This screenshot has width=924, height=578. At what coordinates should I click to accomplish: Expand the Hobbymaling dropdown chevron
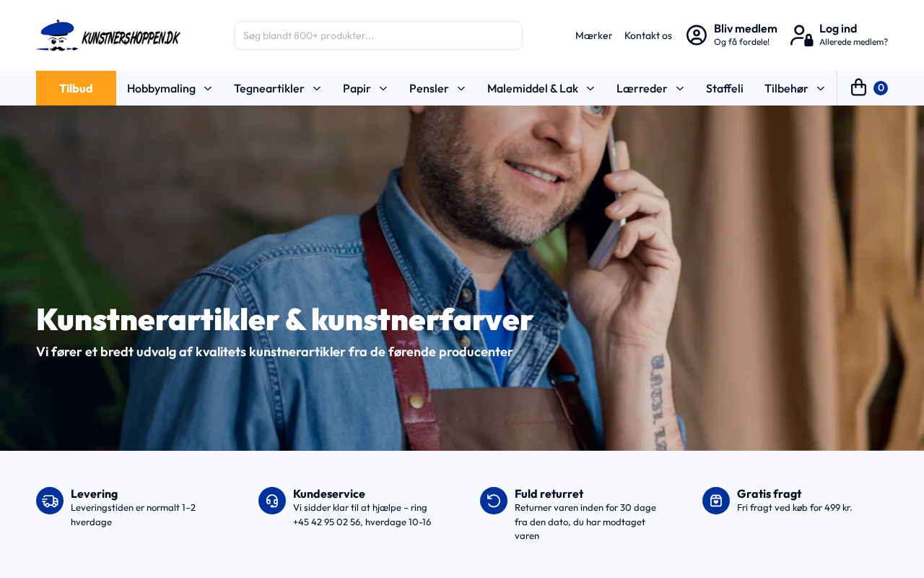click(x=208, y=88)
